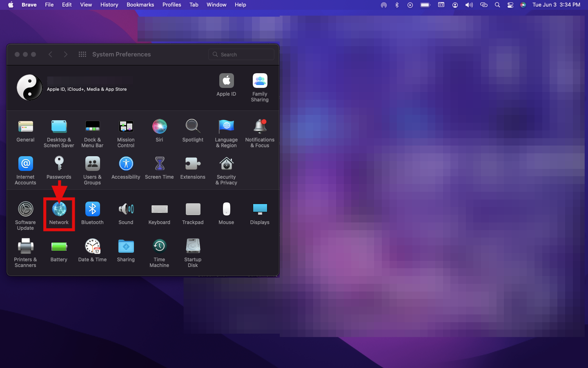Image resolution: width=588 pixels, height=368 pixels.
Task: Open the Tab menu
Action: pyautogui.click(x=194, y=5)
